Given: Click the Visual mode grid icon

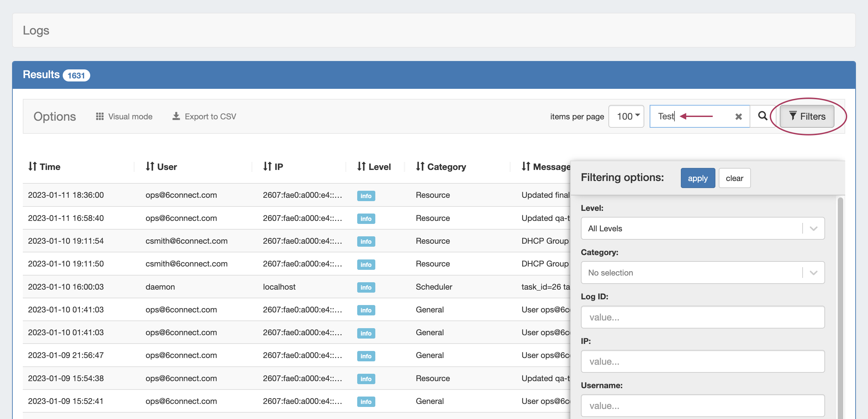Looking at the screenshot, I should [99, 116].
